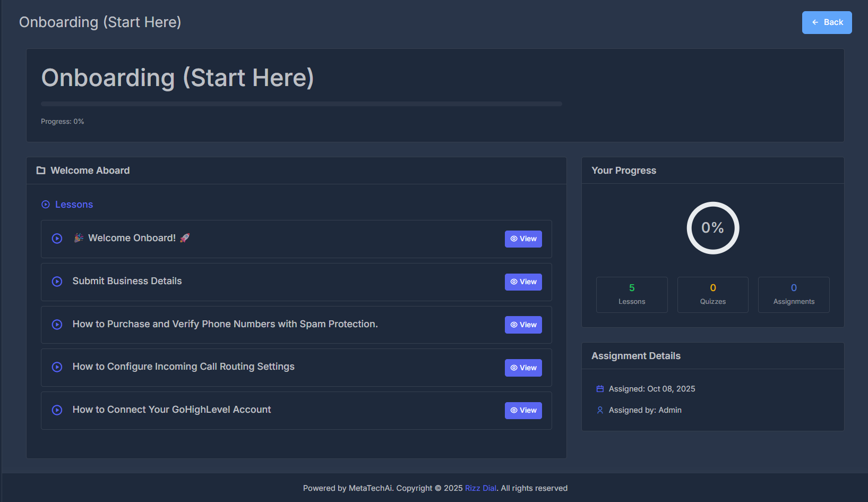Image resolution: width=868 pixels, height=502 pixels.
Task: Click the play icon for the phone numbers lesson
Action: pyautogui.click(x=57, y=325)
